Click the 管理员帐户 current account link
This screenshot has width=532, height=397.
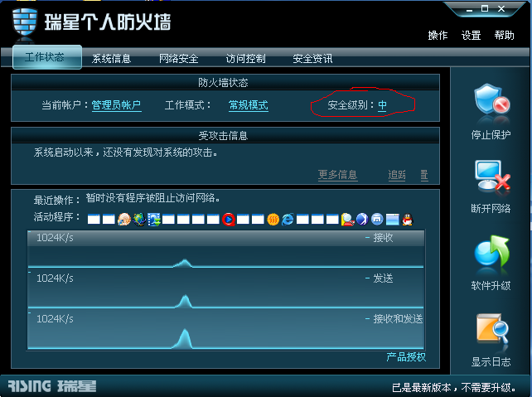[116, 105]
